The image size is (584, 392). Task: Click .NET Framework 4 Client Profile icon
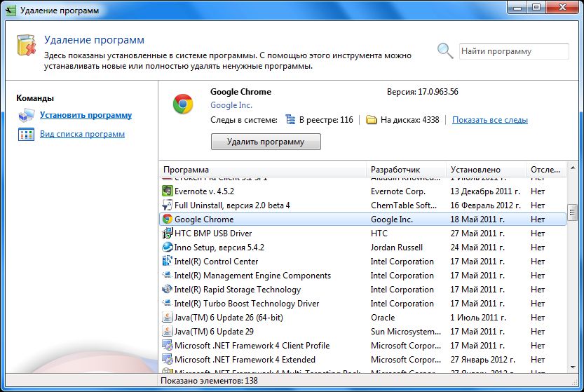pyautogui.click(x=168, y=346)
